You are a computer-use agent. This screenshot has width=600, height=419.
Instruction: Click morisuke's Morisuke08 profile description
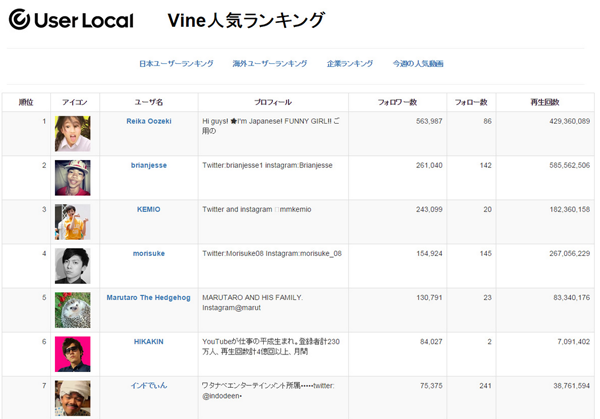pos(272,253)
